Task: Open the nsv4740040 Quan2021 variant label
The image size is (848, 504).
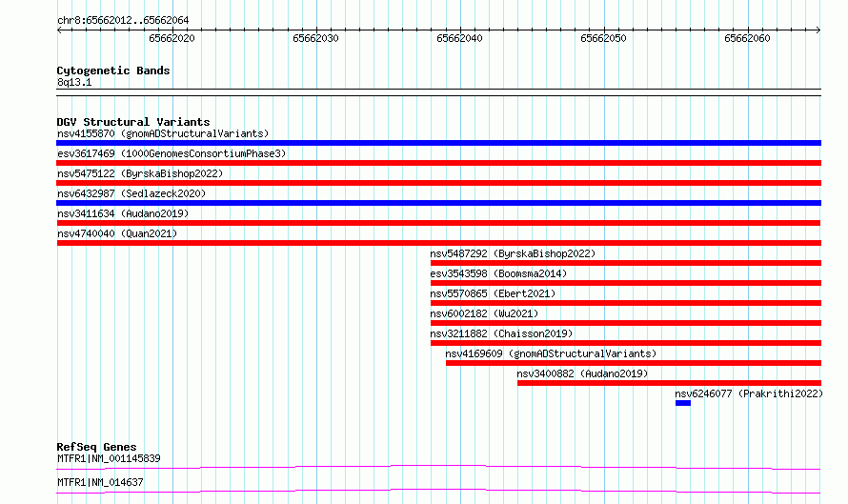Action: pos(117,233)
